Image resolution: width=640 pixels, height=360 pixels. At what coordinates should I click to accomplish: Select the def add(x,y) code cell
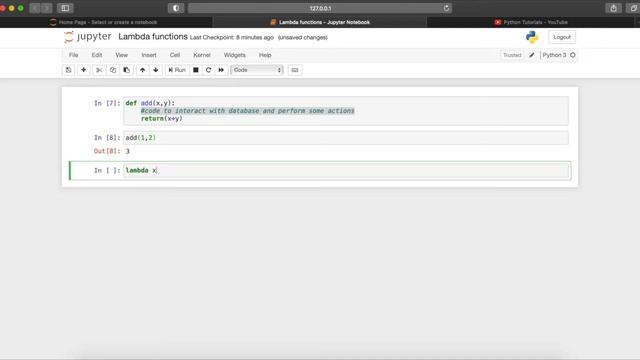click(x=346, y=111)
